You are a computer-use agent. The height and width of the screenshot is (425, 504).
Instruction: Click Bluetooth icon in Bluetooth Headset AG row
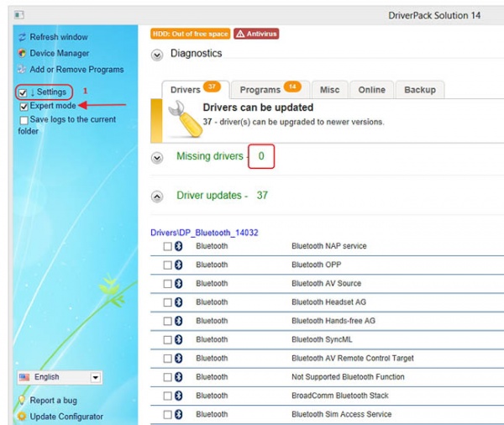[179, 302]
